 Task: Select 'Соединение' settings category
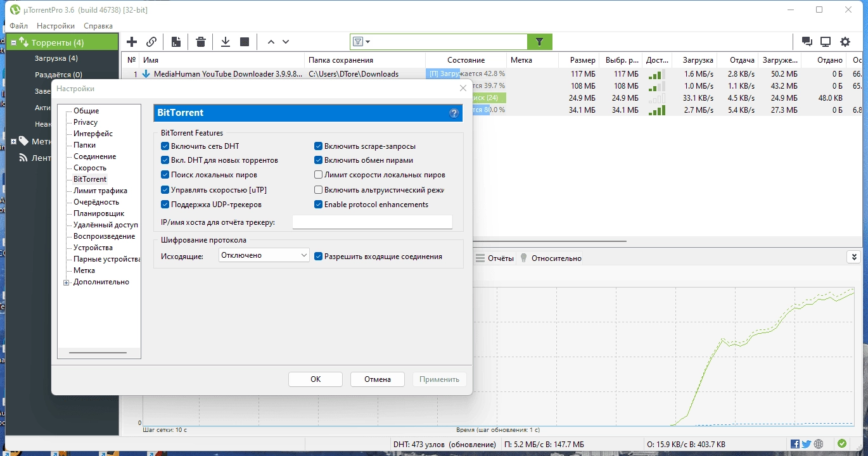click(95, 156)
